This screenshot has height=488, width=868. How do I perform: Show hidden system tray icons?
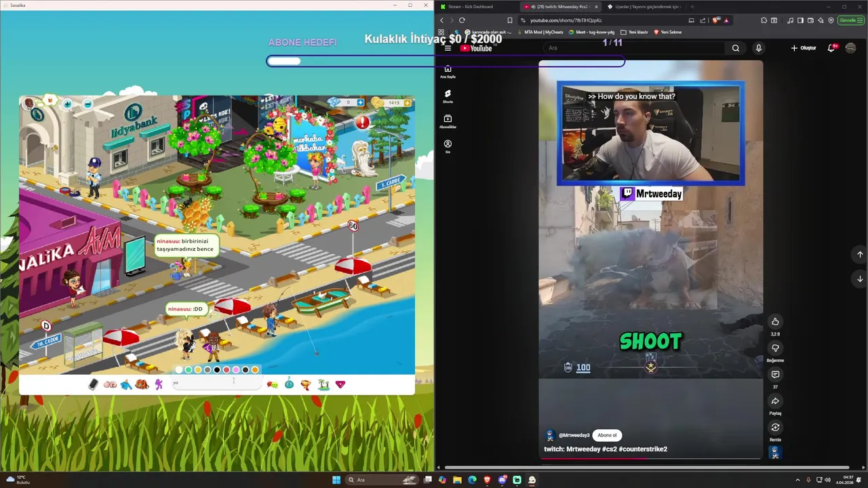tap(797, 480)
